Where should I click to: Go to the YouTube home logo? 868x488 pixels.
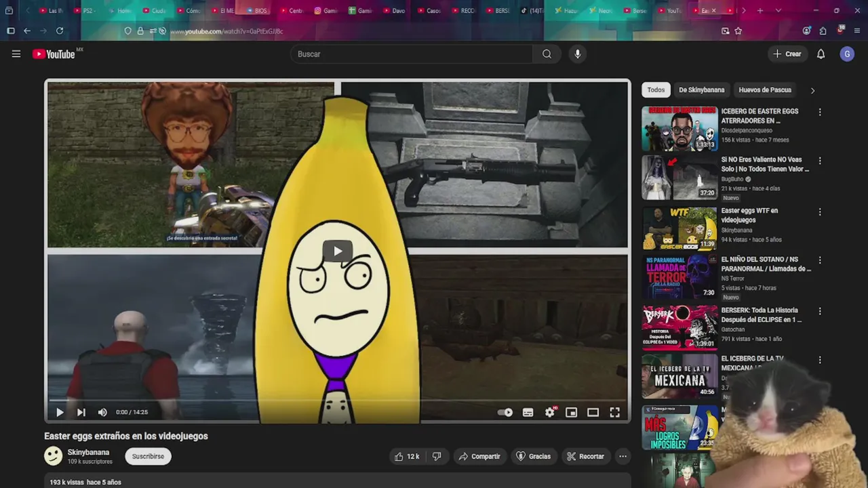[54, 54]
